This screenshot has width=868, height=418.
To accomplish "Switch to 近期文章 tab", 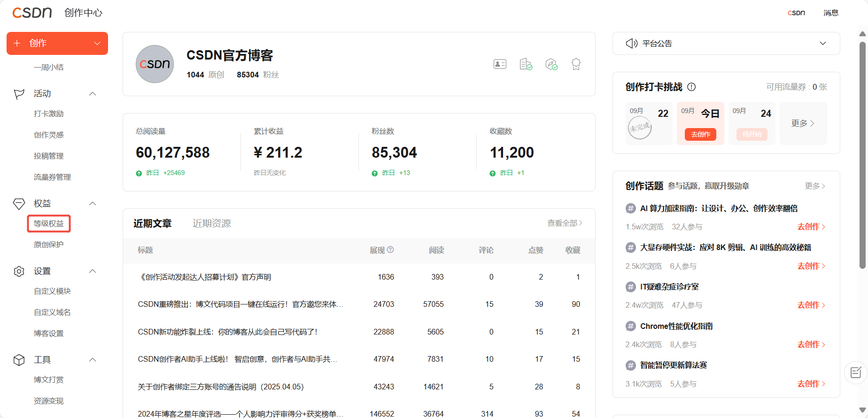I will coord(153,223).
